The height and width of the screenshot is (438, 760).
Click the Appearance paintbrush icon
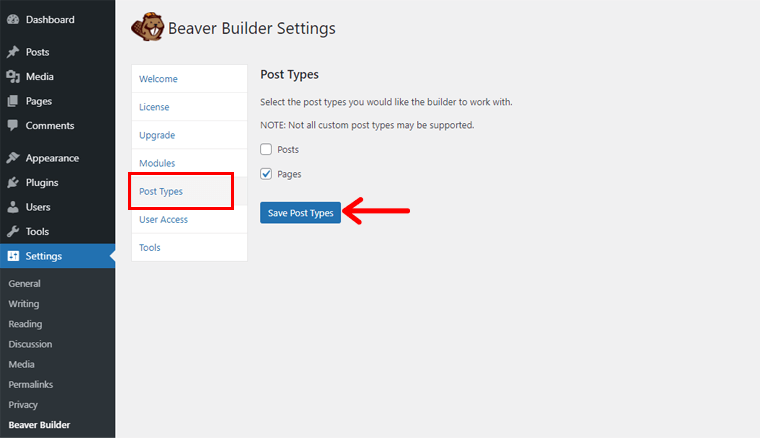pyautogui.click(x=13, y=158)
